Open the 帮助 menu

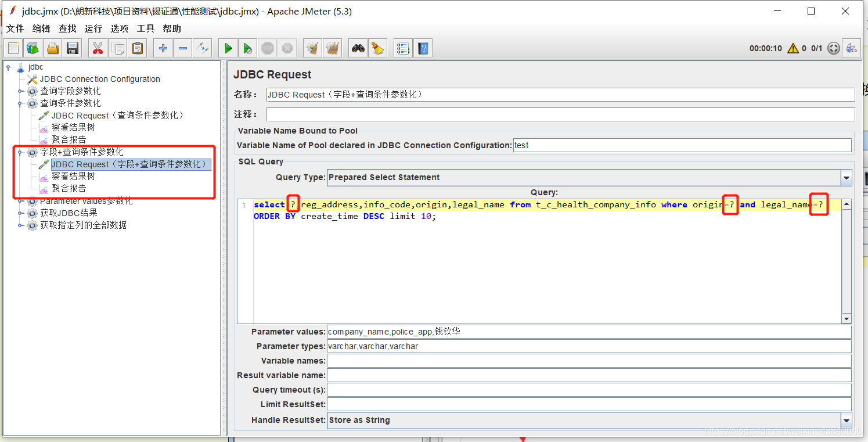(172, 28)
